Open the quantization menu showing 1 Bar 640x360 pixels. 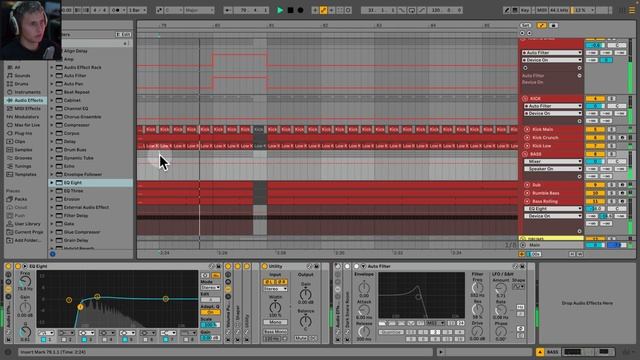point(137,10)
